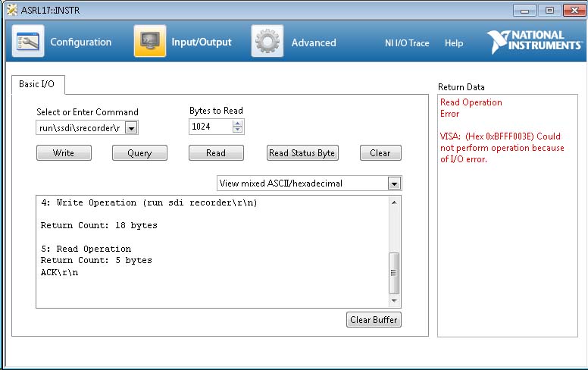Click the log scrollbar down arrow
The width and height of the screenshot is (588, 370).
(394, 300)
